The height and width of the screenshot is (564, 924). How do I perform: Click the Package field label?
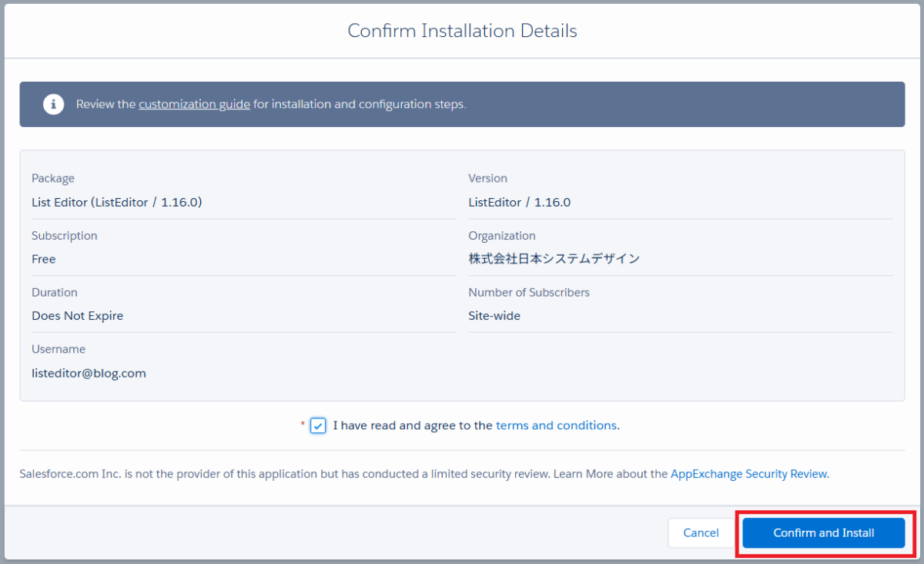53,178
